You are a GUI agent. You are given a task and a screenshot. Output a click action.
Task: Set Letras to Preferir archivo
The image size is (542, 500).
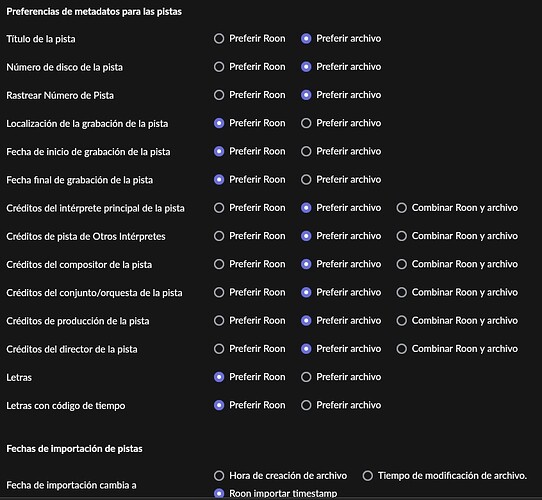pyautogui.click(x=306, y=377)
